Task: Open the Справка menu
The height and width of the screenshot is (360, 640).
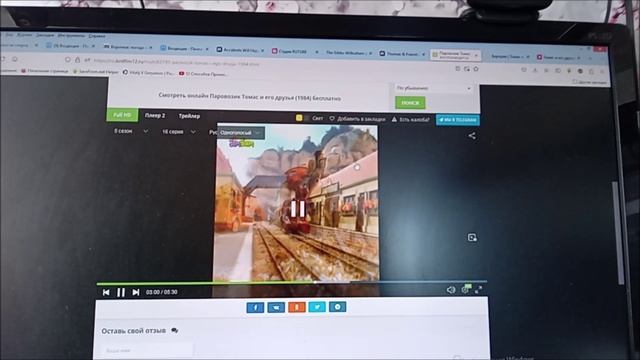Action: coord(97,36)
